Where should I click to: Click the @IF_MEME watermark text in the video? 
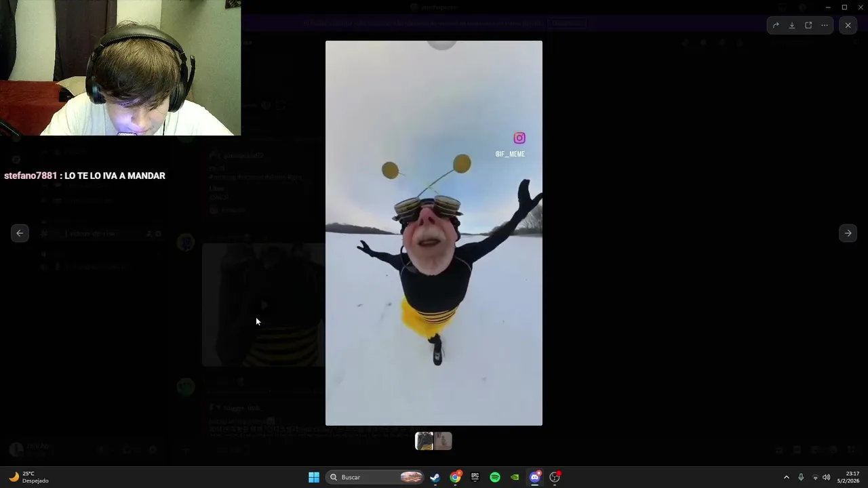click(x=510, y=154)
